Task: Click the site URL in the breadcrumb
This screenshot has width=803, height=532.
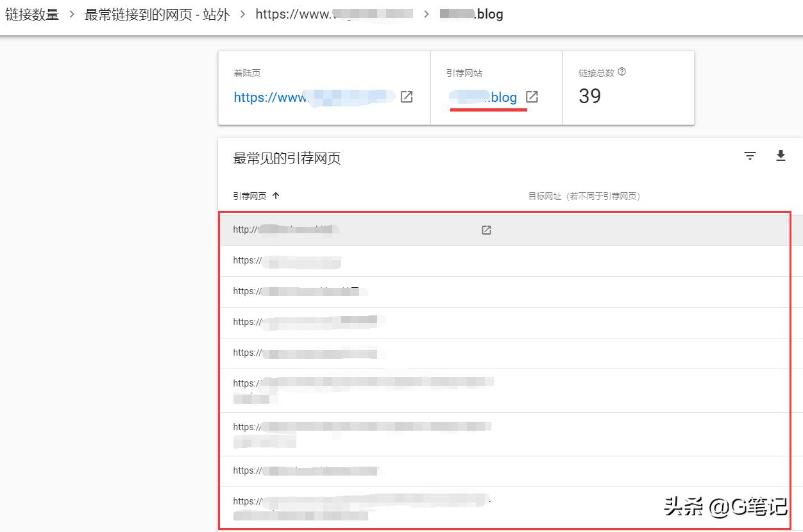Action: (334, 13)
